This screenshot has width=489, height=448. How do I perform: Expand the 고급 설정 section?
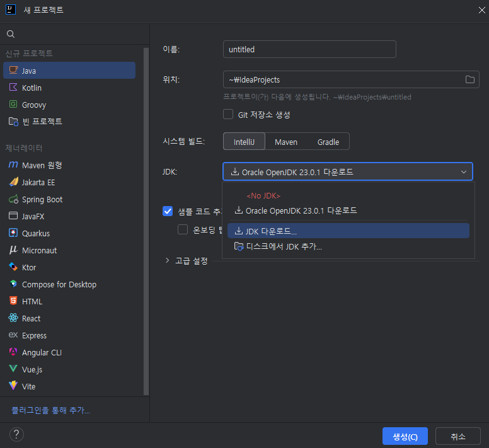coord(167,260)
